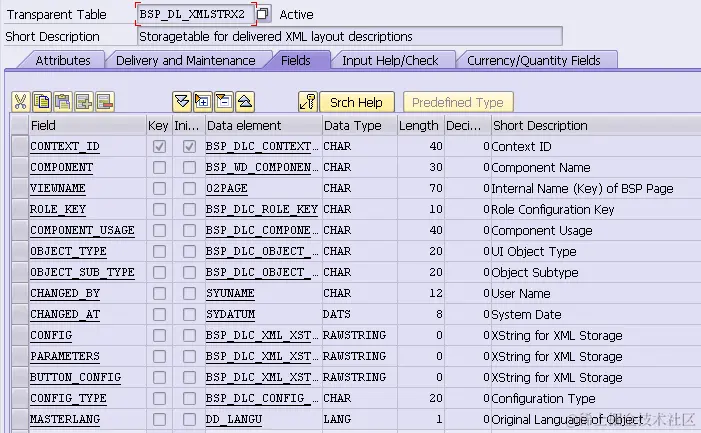Click icon beside table name BSP_DL_XMLSTRX2
Screen dimensions: 701x433
(x=263, y=14)
